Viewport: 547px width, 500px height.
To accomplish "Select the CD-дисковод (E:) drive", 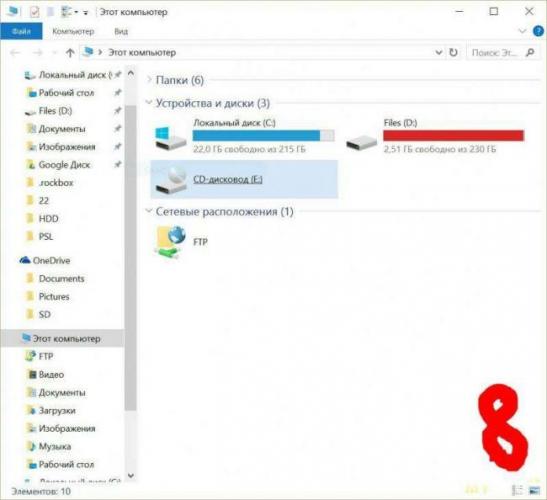I will 244,179.
